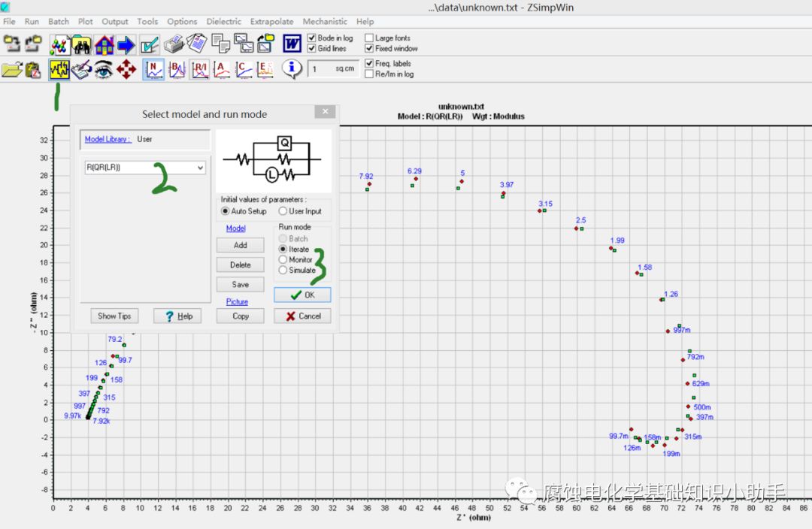Open the Tools menu
Screen dimensions: 812x529
pyautogui.click(x=147, y=22)
